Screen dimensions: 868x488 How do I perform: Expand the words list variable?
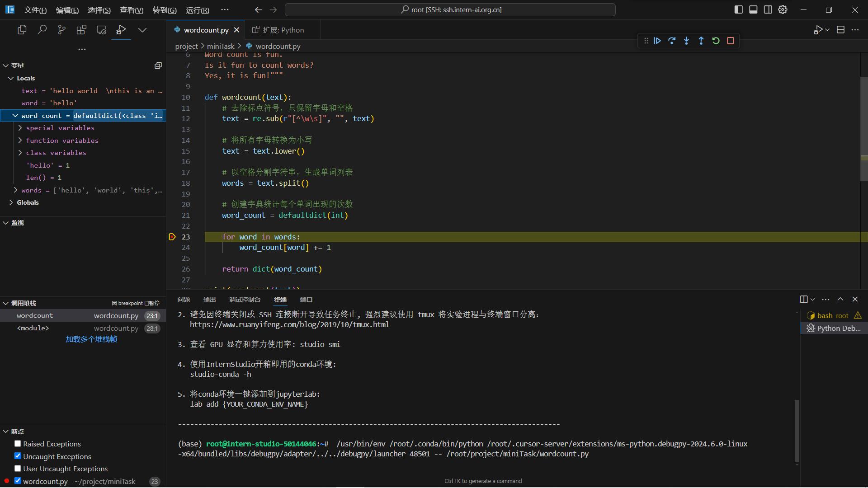[15, 190]
